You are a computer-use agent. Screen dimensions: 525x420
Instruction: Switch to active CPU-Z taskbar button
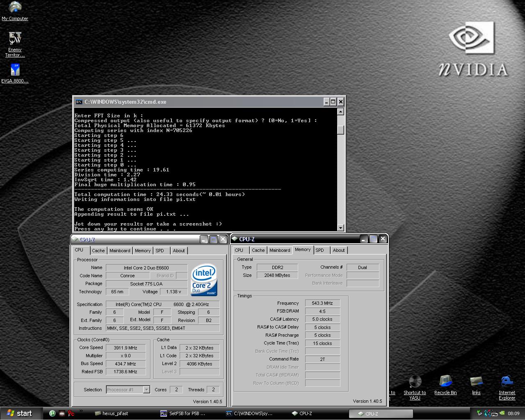tap(381, 413)
